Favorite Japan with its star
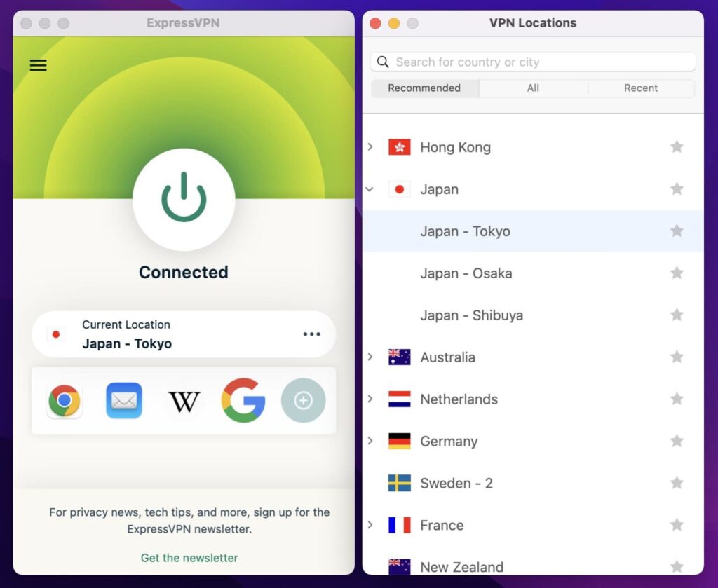 tap(677, 189)
